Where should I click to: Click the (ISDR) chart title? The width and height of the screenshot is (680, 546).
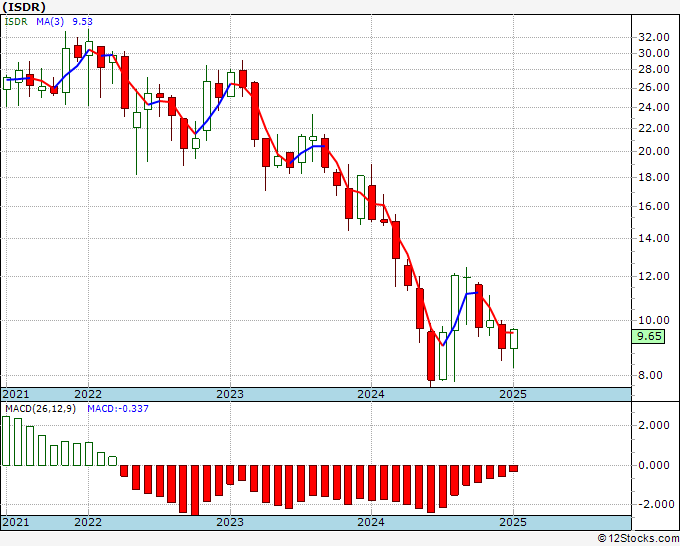click(23, 7)
